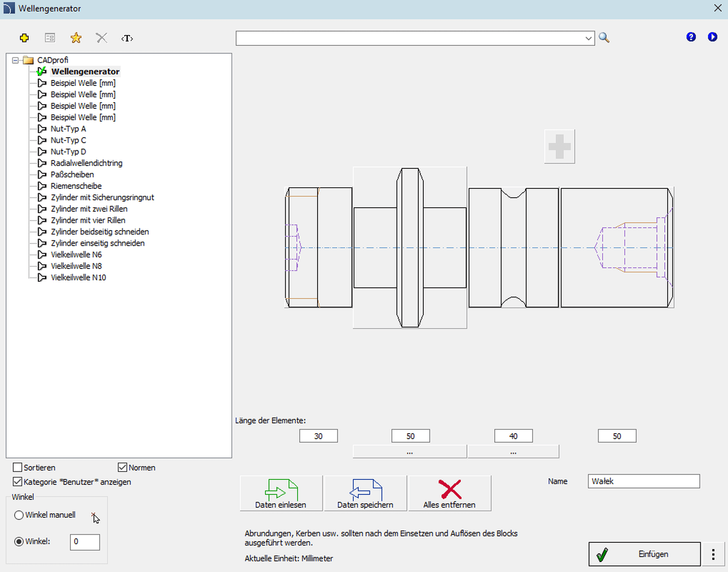Screen dimensions: 728x572
Task: Select the flanged collar shaft segment in preview
Action: 410,248
